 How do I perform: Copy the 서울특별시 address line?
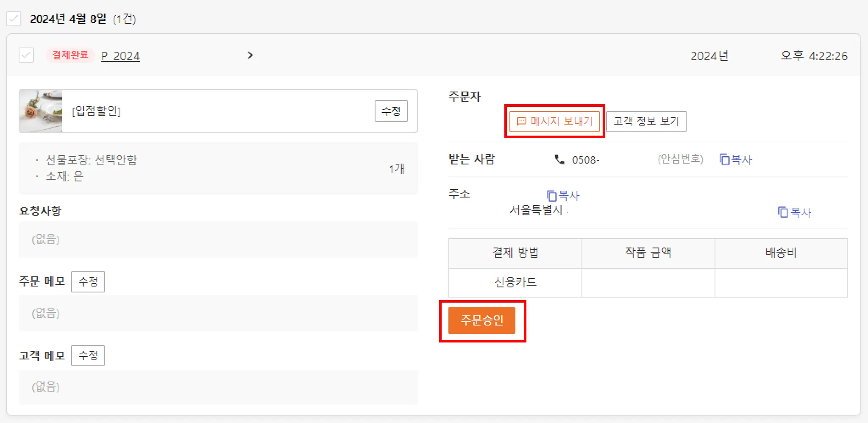795,212
